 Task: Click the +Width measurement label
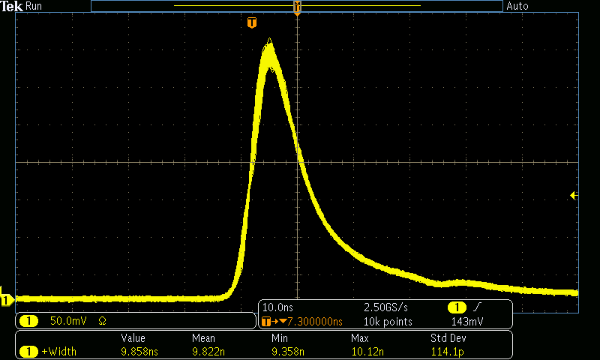coord(59,352)
